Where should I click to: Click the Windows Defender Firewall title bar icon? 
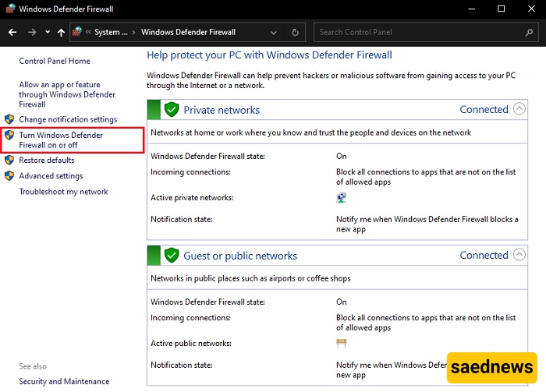pos(10,9)
